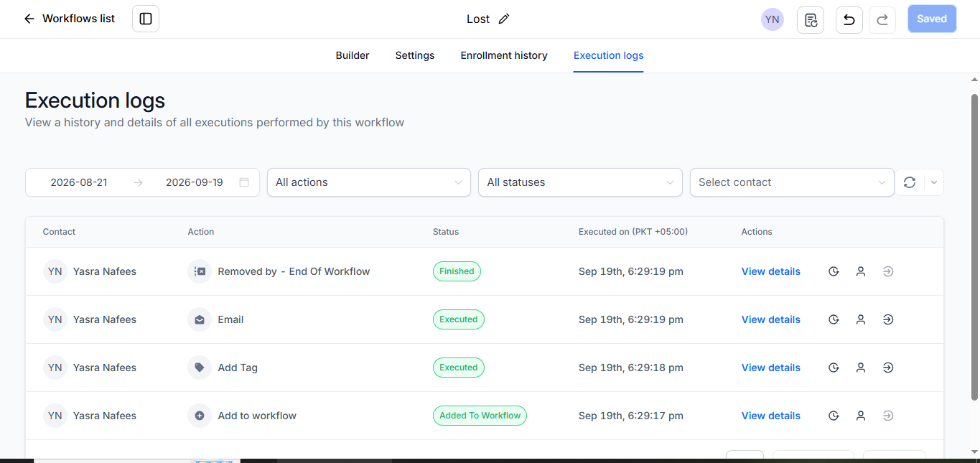Expand the chevron next to refresh button
This screenshot has width=980, height=463.
pos(934,182)
